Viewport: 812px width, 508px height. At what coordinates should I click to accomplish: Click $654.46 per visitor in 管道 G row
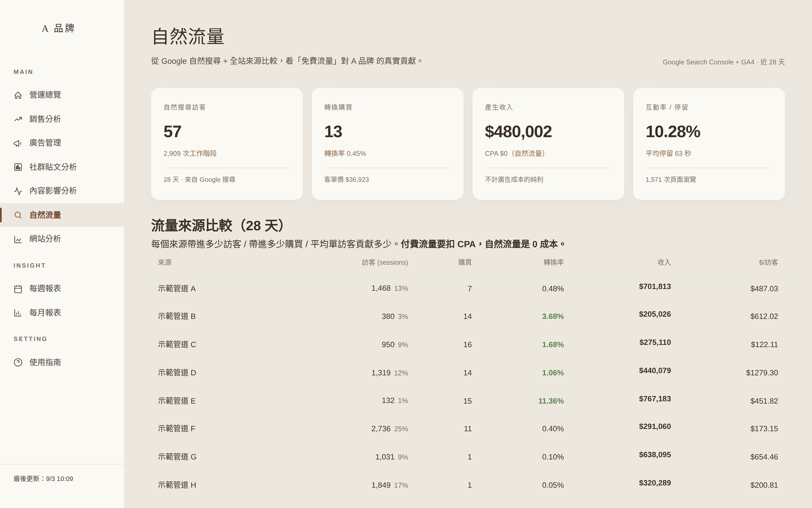[x=764, y=457]
